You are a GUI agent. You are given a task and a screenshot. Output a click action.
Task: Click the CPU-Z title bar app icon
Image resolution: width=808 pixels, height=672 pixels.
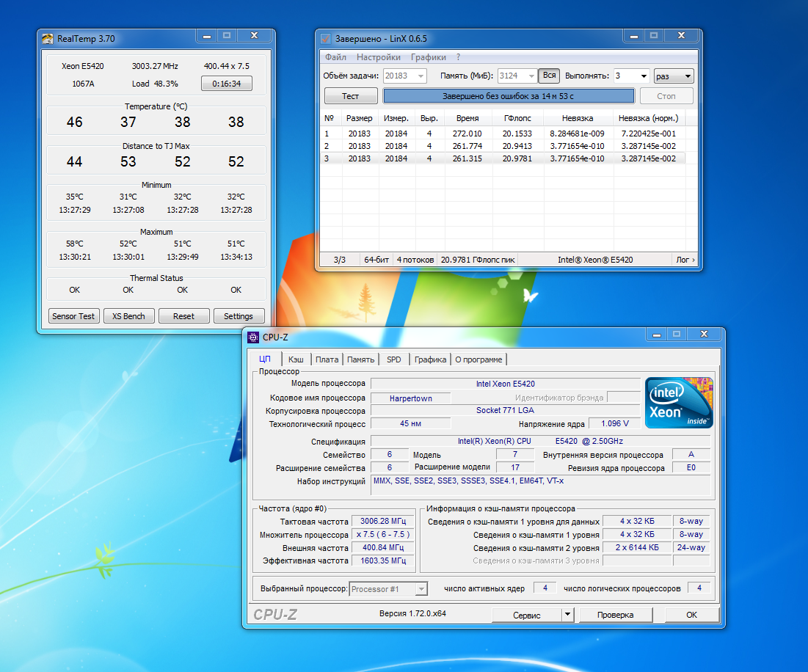(253, 337)
